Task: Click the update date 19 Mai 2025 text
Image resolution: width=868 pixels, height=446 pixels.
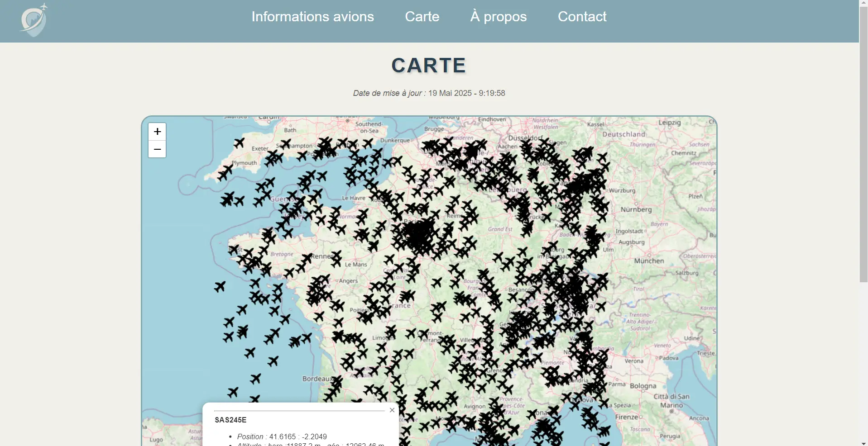Action: click(466, 93)
